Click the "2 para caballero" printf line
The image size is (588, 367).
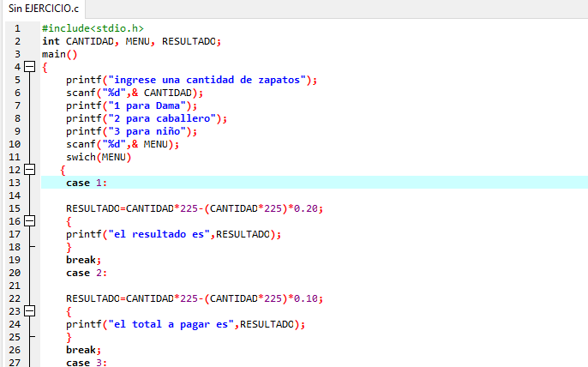click(147, 118)
